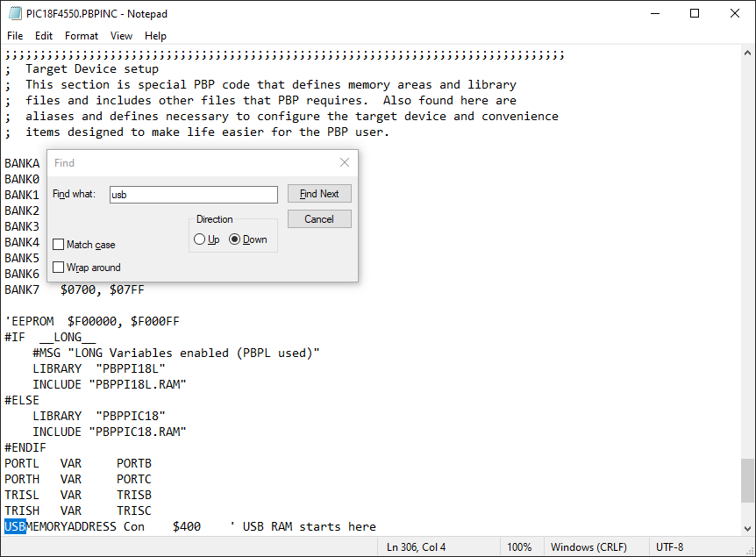This screenshot has width=756, height=557.
Task: Maximize the Notepad window
Action: pyautogui.click(x=694, y=14)
